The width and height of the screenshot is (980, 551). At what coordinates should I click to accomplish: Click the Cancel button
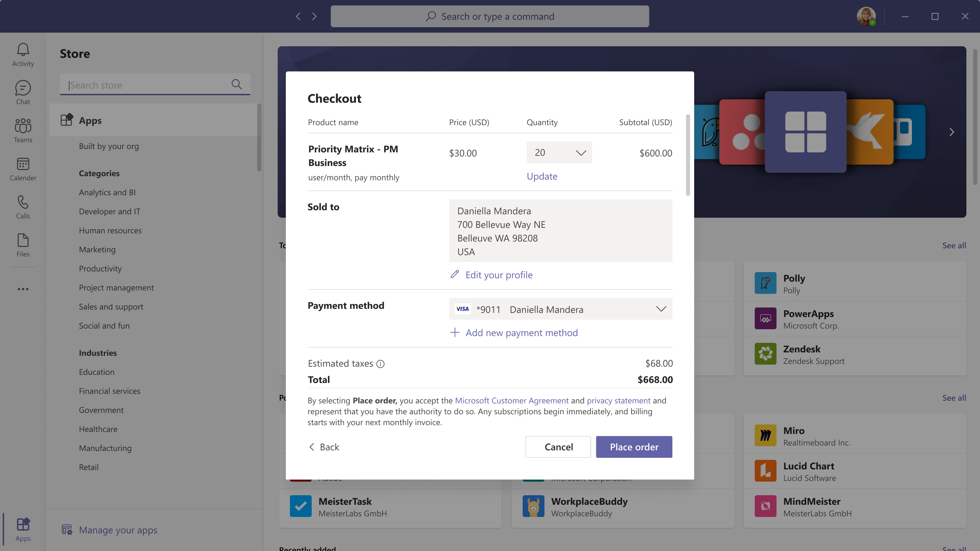[558, 447]
